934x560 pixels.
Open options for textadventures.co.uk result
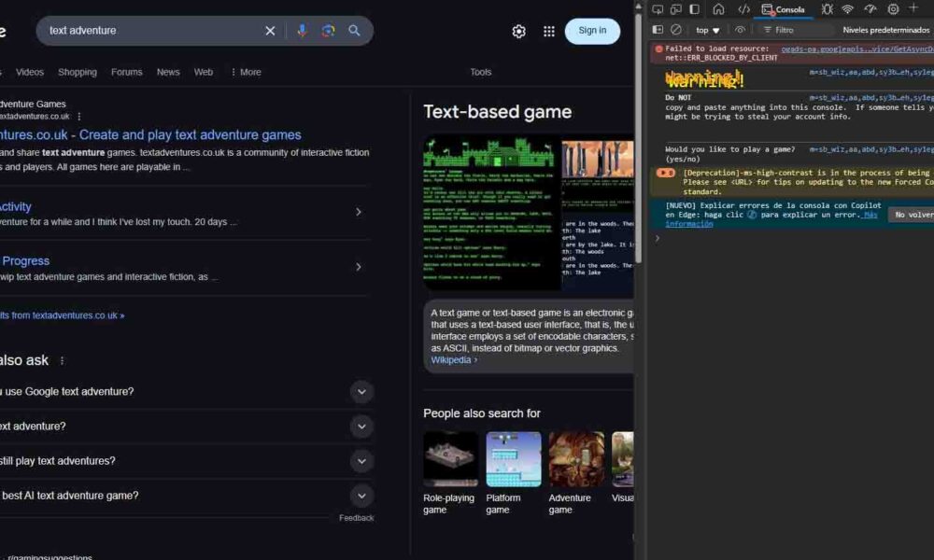click(79, 117)
